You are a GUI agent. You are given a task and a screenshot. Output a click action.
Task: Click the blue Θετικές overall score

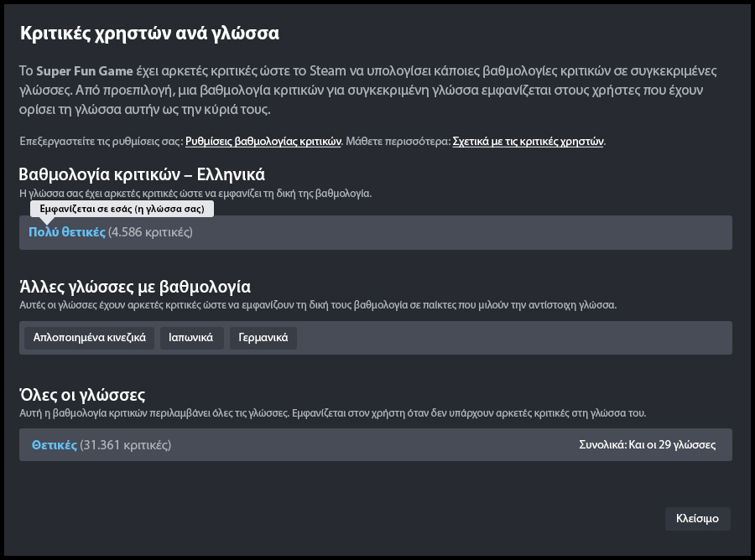(x=55, y=445)
